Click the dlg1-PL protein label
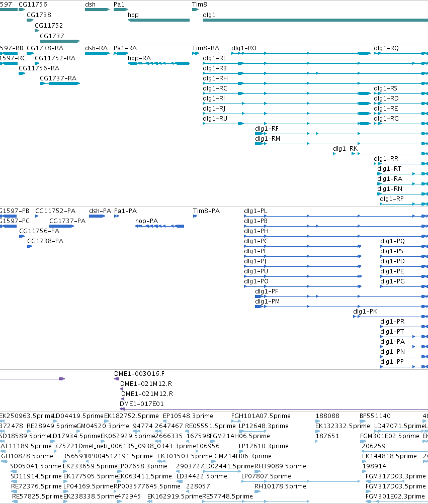This screenshot has width=428, height=504. tap(255, 211)
